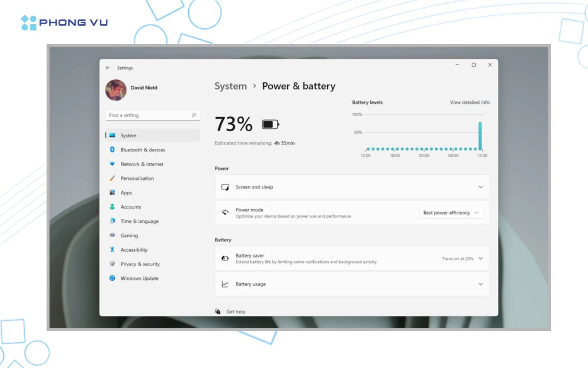Click David Nield's profile picture

[116, 90]
